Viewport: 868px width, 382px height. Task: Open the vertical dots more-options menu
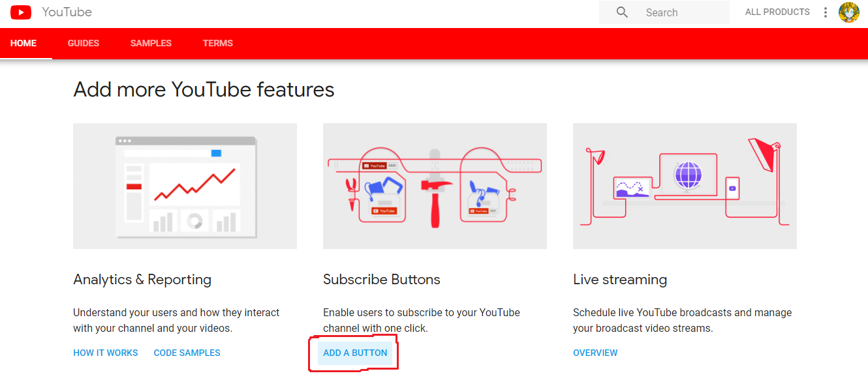click(826, 12)
